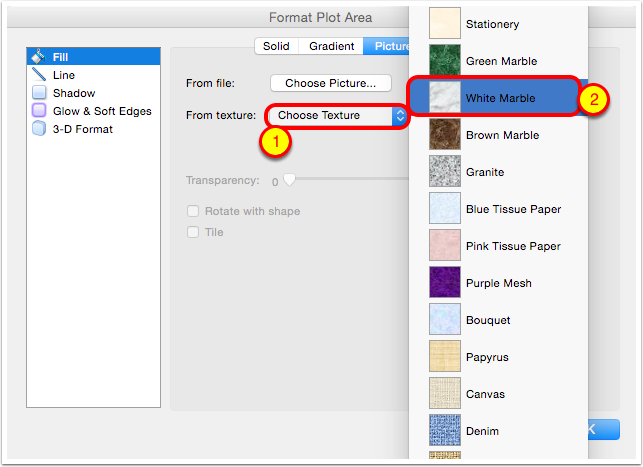The width and height of the screenshot is (643, 467).
Task: Select the Purple Mesh texture thumbnail
Action: [445, 283]
